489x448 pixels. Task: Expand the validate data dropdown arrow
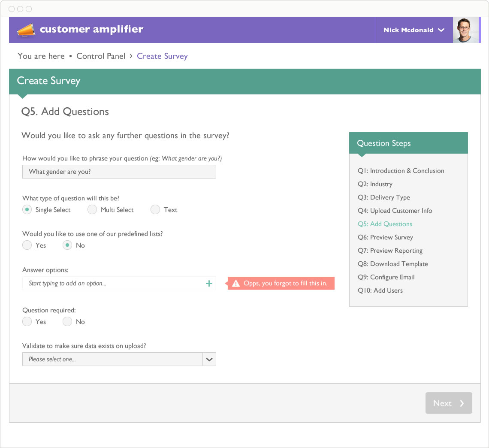209,359
